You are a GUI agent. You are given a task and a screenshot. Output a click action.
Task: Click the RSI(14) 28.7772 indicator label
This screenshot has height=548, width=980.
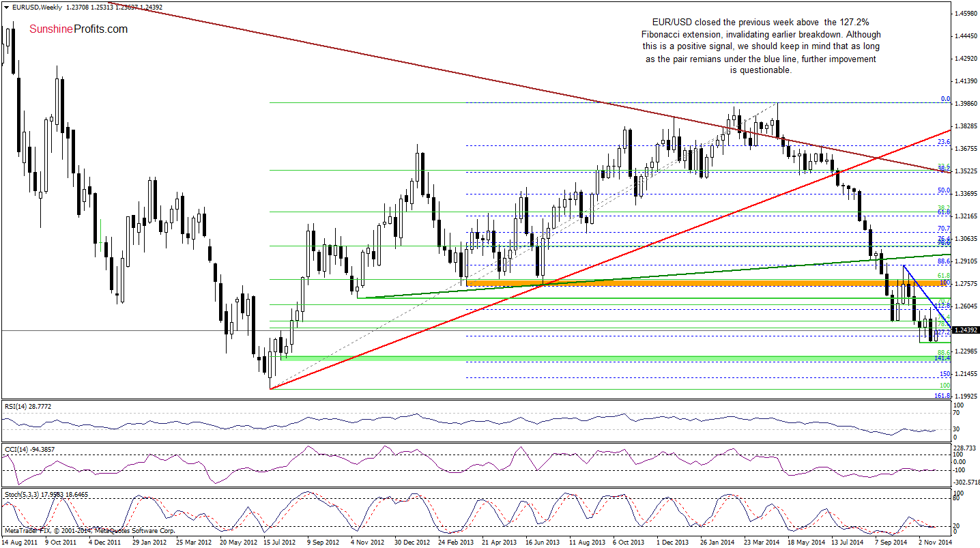point(27,407)
